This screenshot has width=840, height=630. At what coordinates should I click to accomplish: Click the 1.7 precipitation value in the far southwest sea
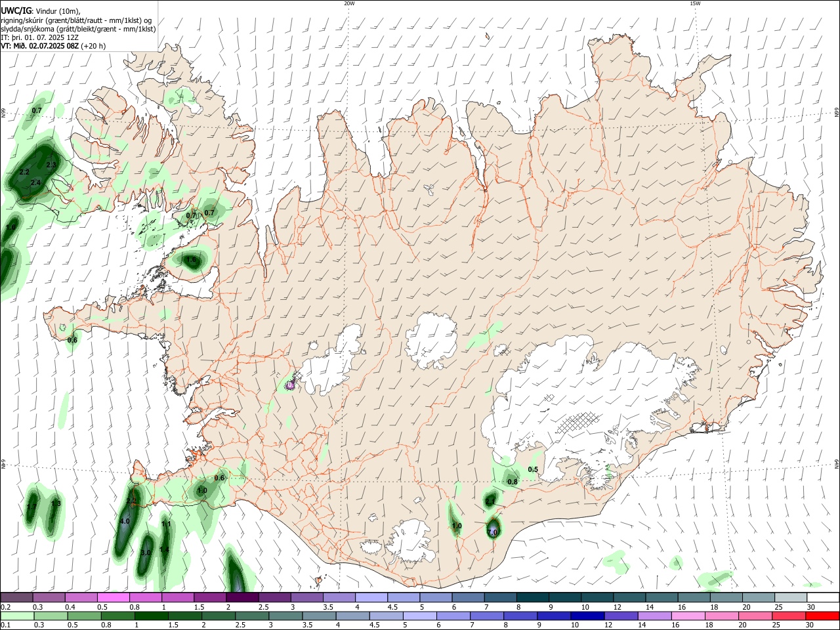click(31, 507)
